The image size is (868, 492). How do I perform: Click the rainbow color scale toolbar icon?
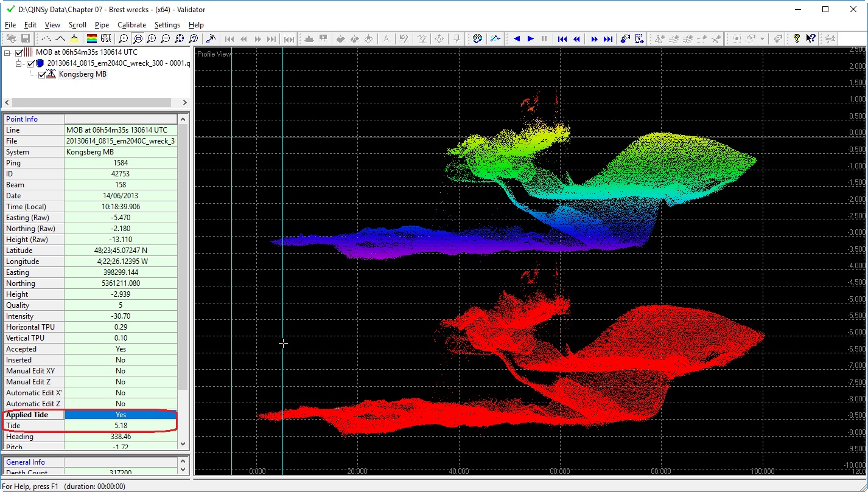[x=93, y=39]
